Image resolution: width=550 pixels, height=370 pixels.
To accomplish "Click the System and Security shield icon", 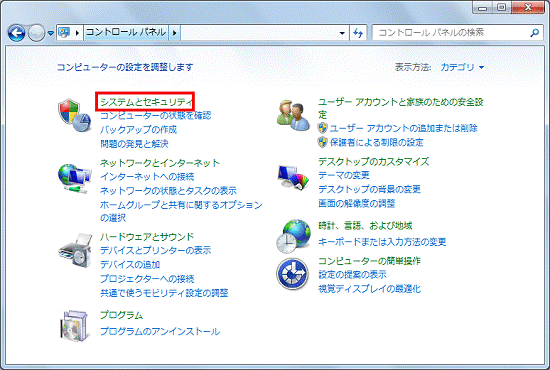I will [x=75, y=115].
